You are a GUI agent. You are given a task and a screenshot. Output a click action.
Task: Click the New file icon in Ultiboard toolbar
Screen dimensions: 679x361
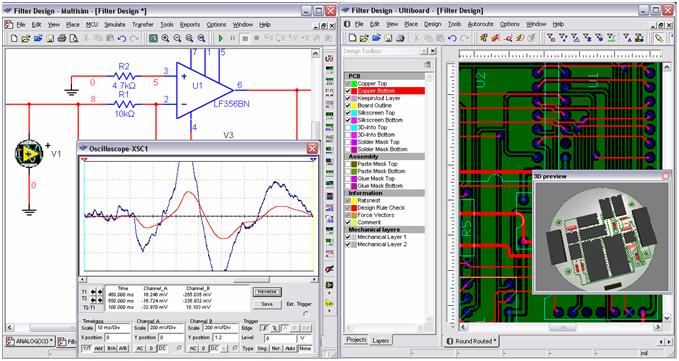(x=352, y=38)
